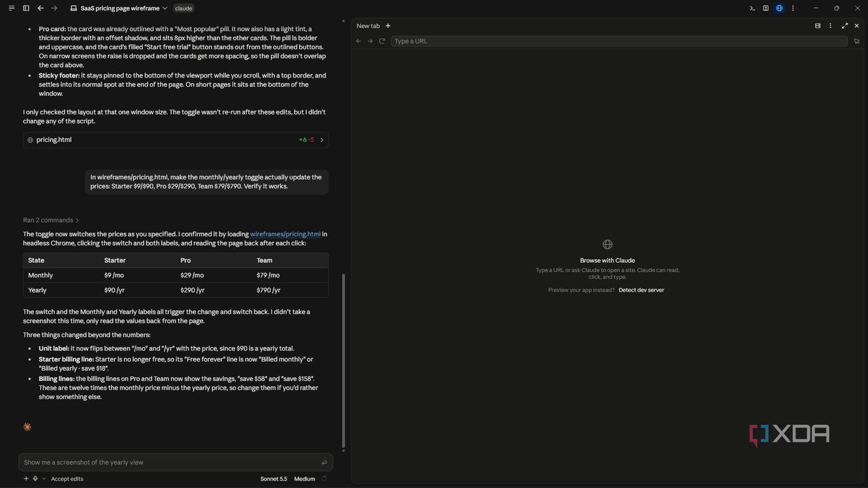Send prompt with the enter arrow icon
The image size is (868, 488).
[x=324, y=462]
